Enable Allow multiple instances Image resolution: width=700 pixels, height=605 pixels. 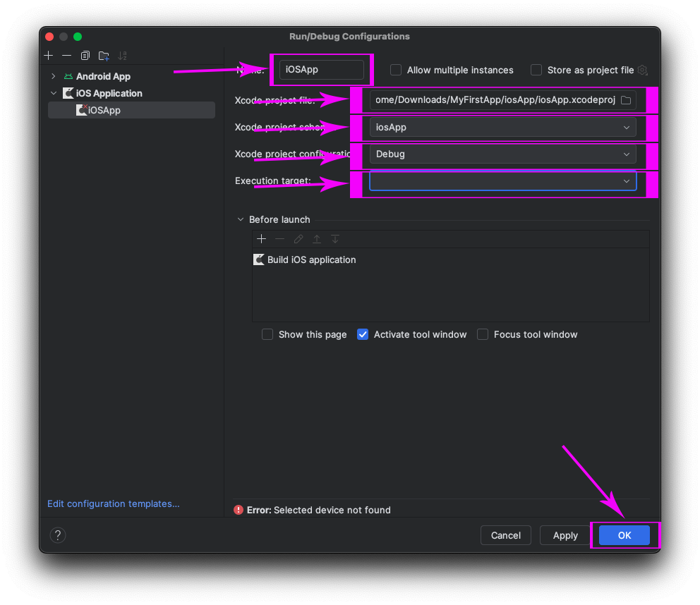click(x=396, y=70)
